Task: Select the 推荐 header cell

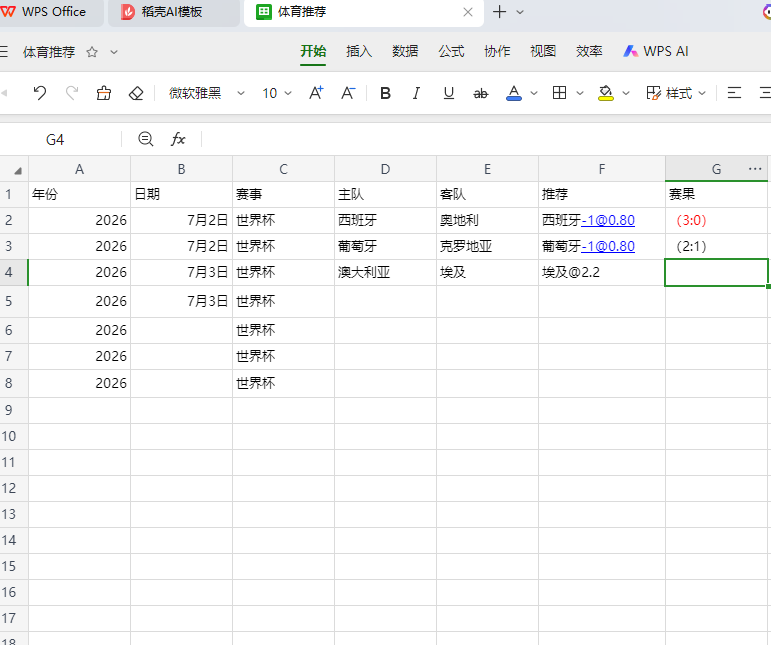Action: 602,194
